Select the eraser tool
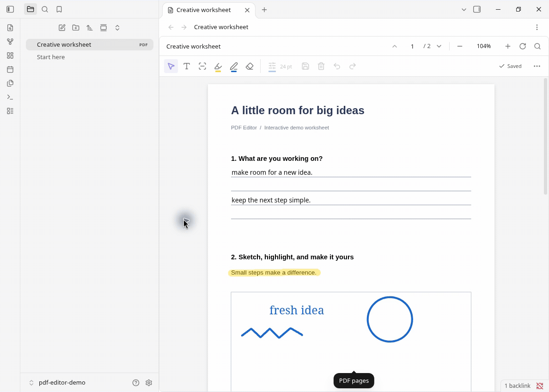Image resolution: width=549 pixels, height=392 pixels. click(250, 66)
